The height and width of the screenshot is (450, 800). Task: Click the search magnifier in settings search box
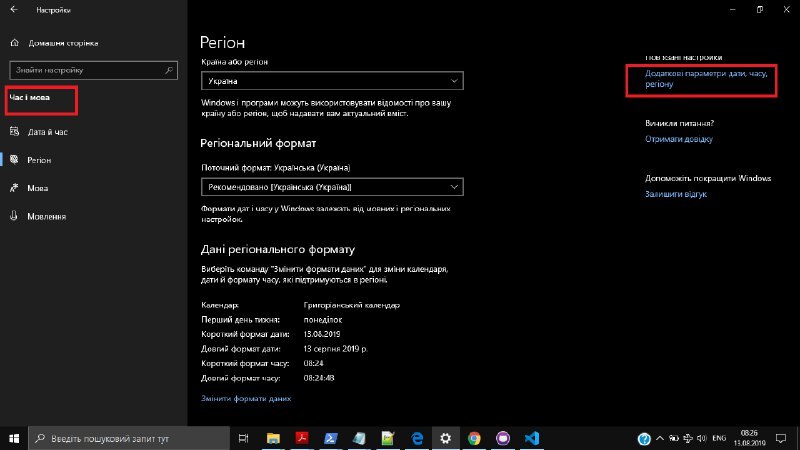(169, 70)
